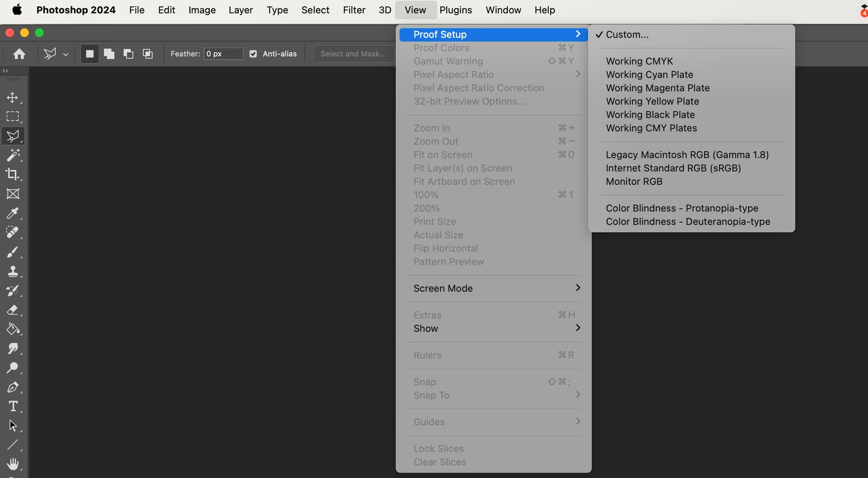Select the Smudge tool
868x478 pixels.
(13, 348)
